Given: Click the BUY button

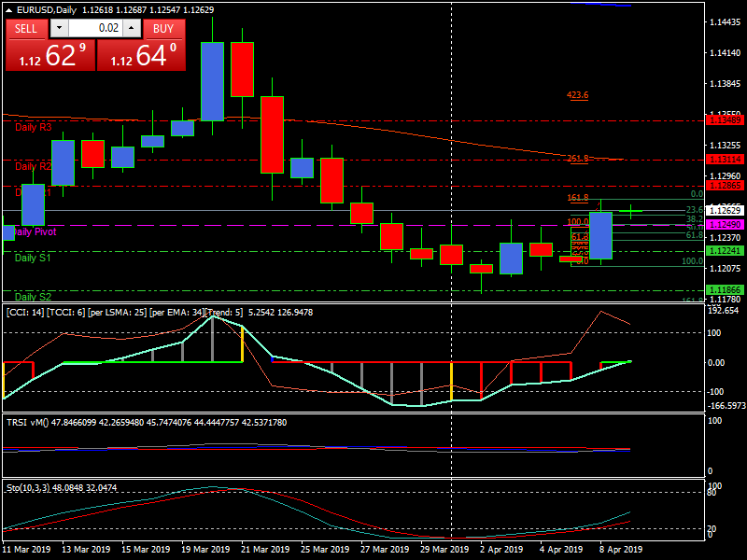Looking at the screenshot, I should [x=163, y=28].
